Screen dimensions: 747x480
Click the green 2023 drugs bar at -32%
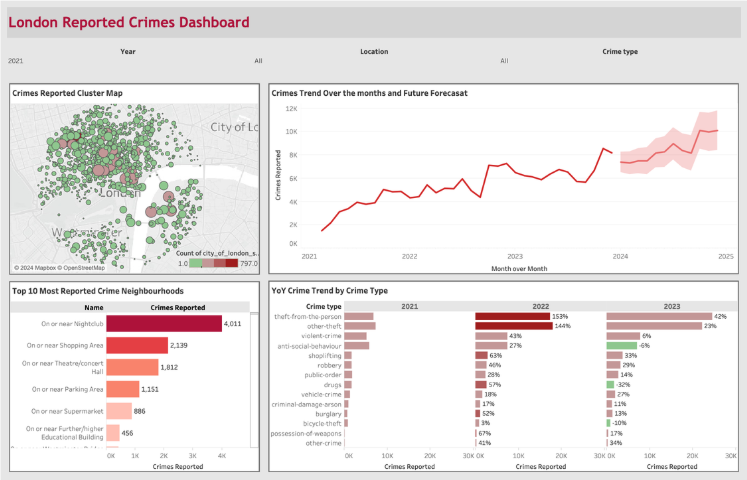click(610, 384)
